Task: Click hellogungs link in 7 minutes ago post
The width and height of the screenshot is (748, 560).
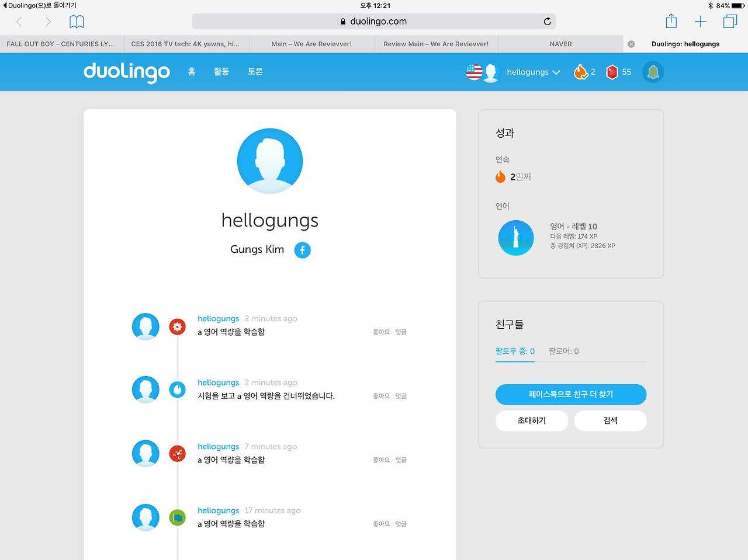Action: click(219, 446)
